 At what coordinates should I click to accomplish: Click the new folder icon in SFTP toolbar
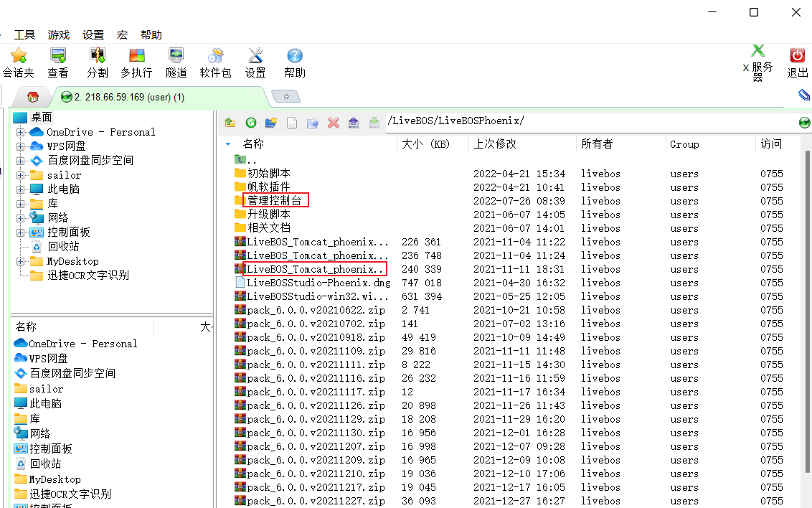click(x=271, y=123)
